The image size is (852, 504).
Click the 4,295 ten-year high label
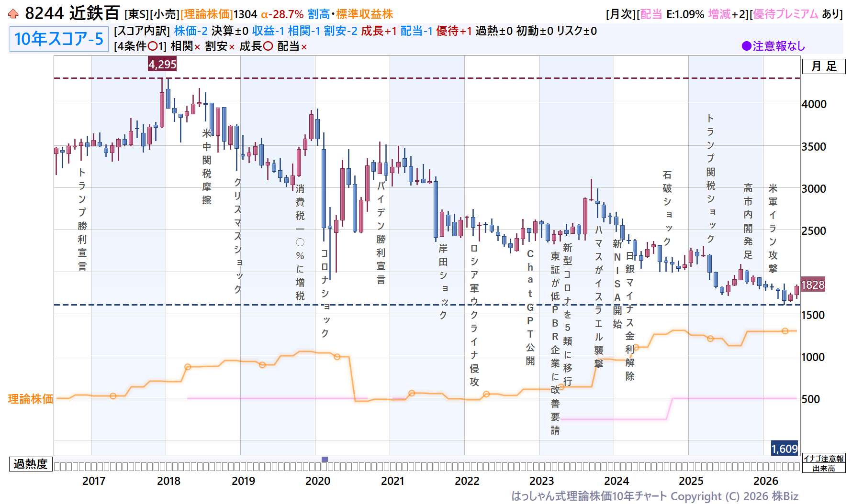tap(162, 64)
